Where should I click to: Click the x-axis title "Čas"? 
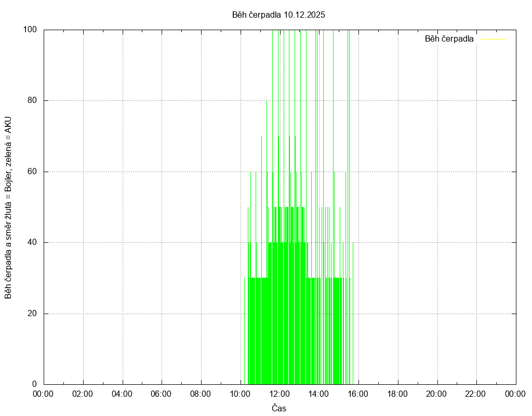click(x=279, y=408)
